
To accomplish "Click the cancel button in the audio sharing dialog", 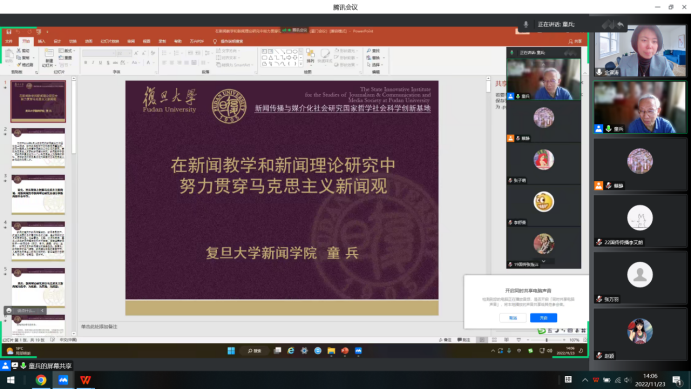I will coord(513,318).
